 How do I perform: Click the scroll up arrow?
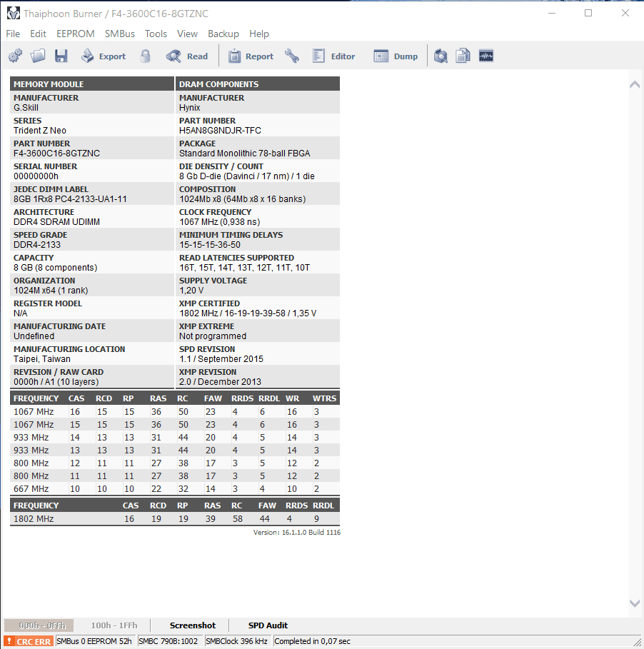pos(635,84)
